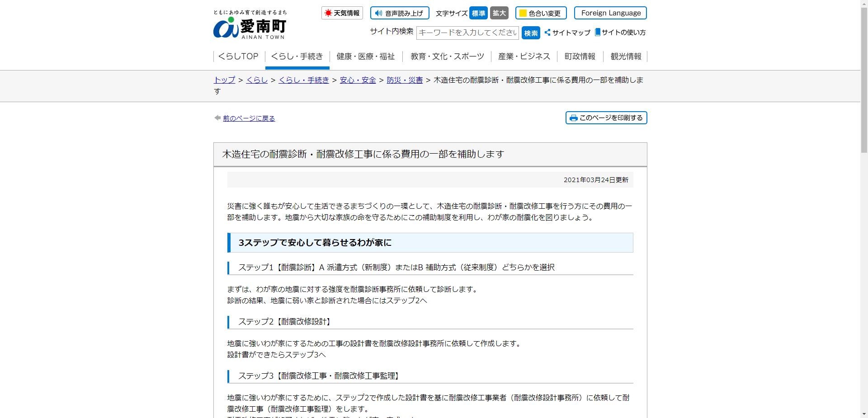Click the サイトの使い方 guide icon
This screenshot has width=868, height=418.
(x=598, y=32)
